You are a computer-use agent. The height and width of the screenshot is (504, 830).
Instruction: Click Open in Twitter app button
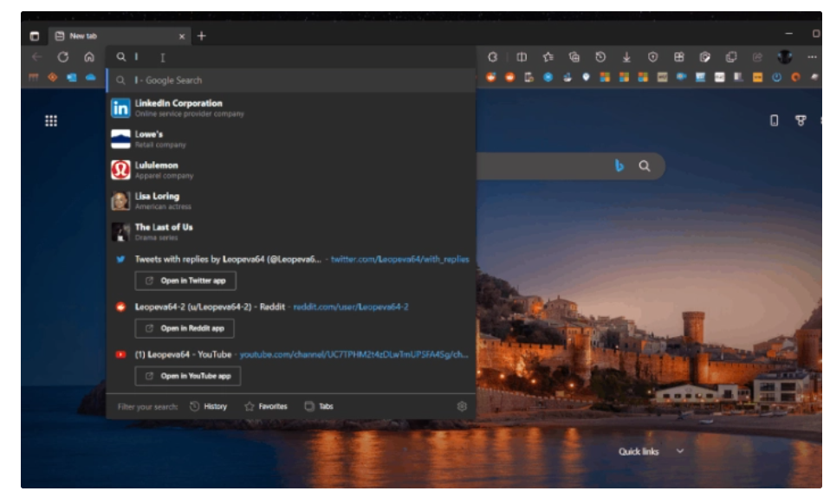coord(185,281)
